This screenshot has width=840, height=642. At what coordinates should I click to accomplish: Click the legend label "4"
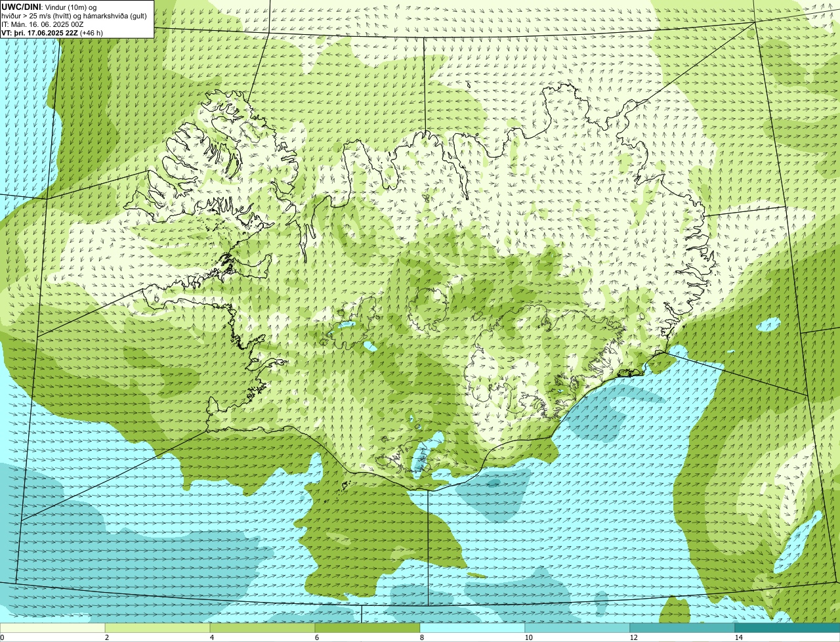click(211, 637)
